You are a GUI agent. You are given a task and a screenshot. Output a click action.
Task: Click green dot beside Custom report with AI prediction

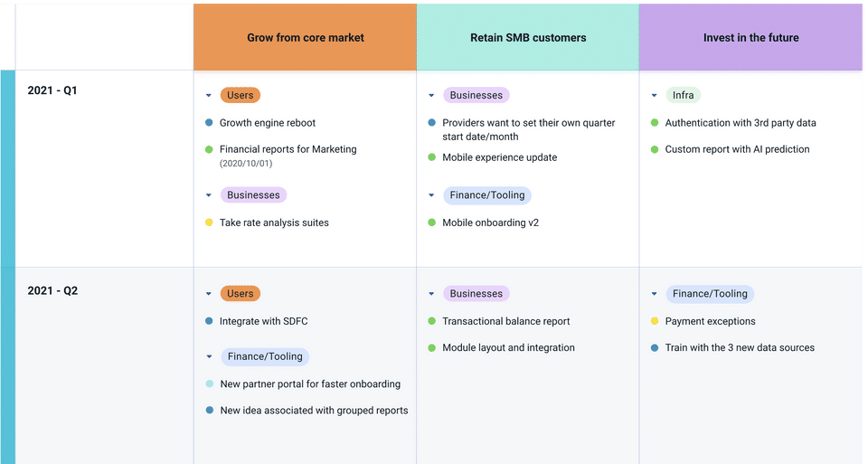(655, 149)
